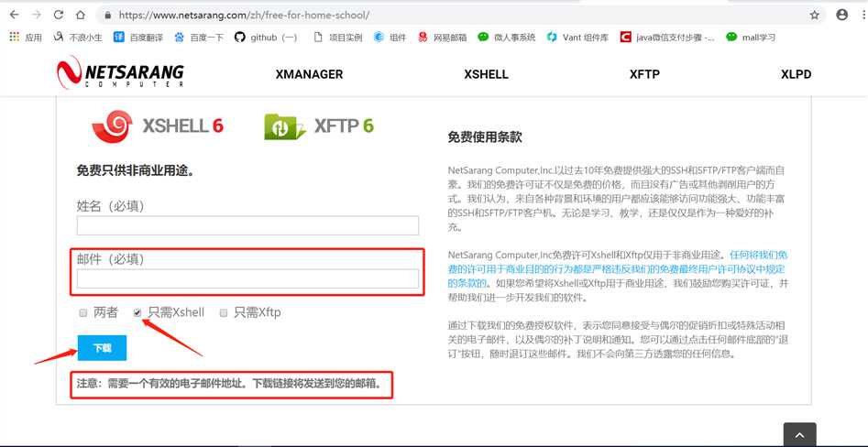This screenshot has height=447, width=868.
Task: Go back to the previous page
Action: point(15,15)
